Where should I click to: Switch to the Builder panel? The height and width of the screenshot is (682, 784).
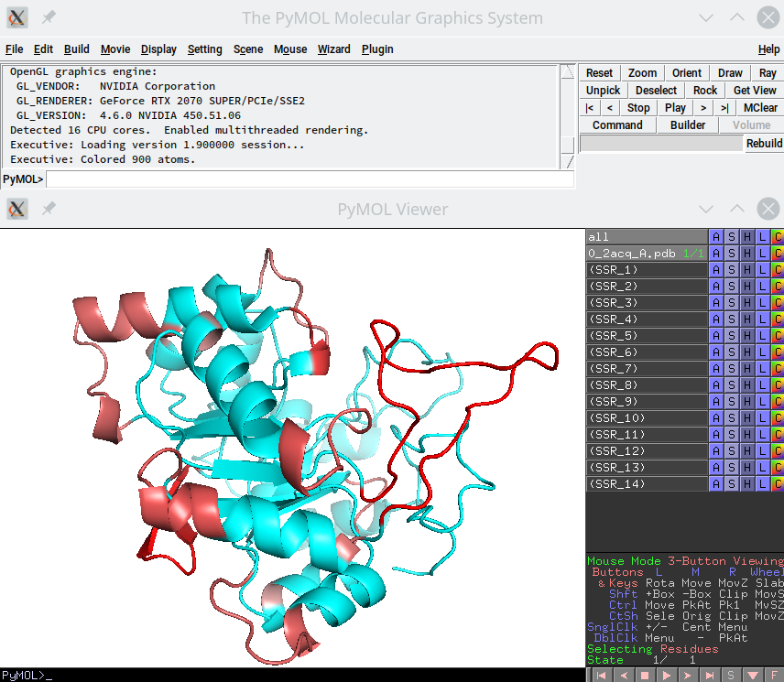coord(688,124)
